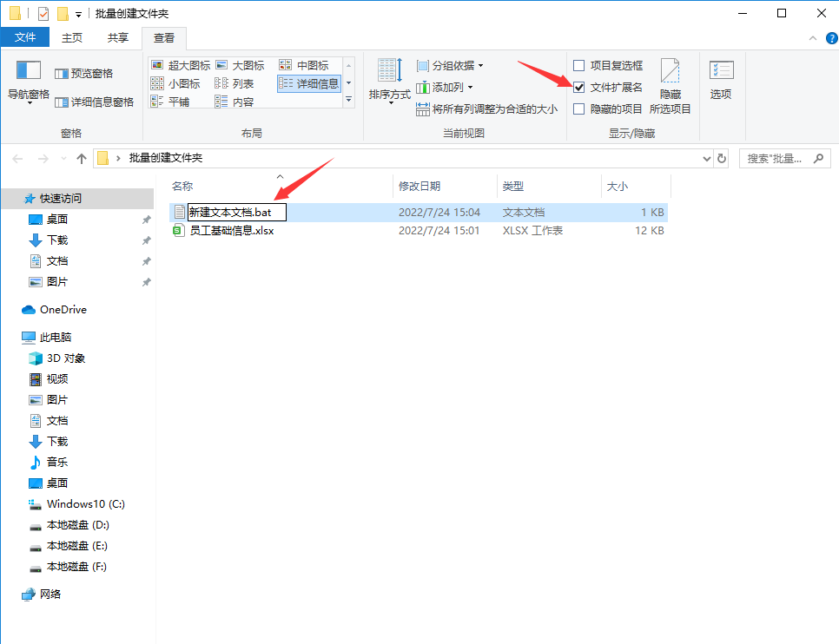Screen dimensions: 839x644
Task: Click the search magnifier icon
Action: (x=818, y=158)
